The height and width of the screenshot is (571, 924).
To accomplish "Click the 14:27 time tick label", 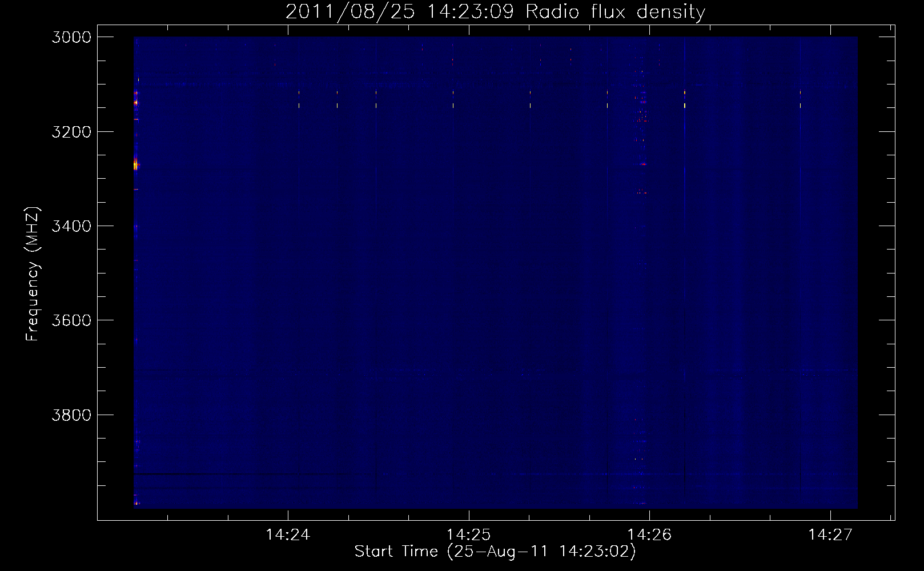I will (x=830, y=535).
